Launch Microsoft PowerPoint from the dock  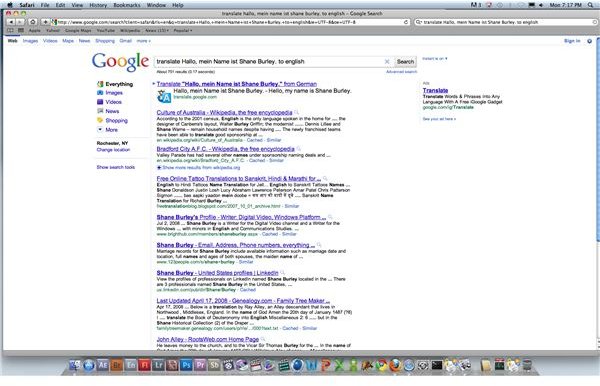(325, 366)
